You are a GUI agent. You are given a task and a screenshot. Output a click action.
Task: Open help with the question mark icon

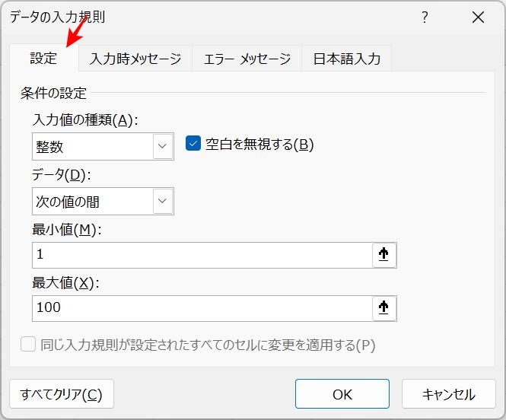tap(425, 17)
